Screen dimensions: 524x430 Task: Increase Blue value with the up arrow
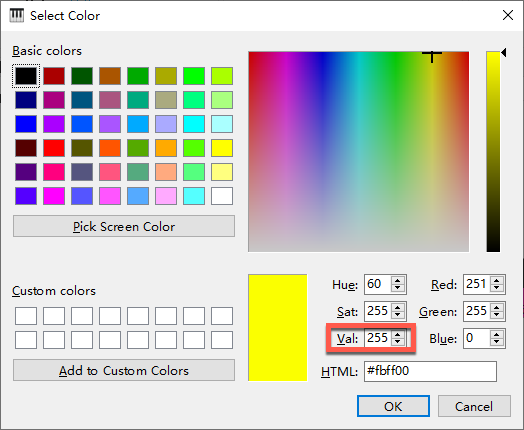click(x=497, y=334)
